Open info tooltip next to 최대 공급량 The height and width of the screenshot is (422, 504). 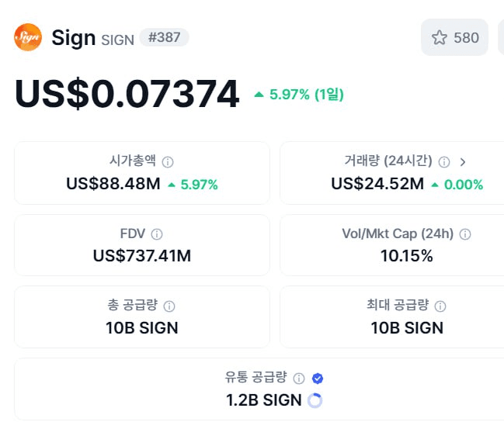[x=440, y=306]
